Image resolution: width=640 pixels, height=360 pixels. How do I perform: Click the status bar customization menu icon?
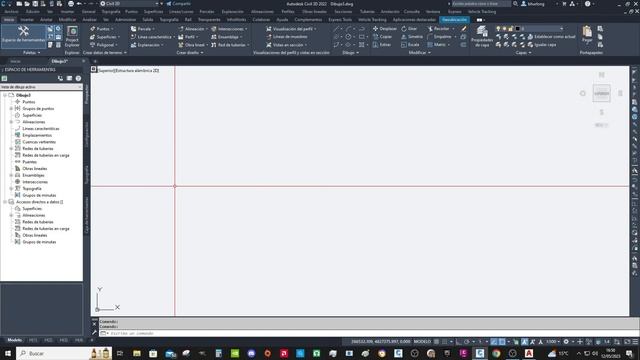pos(635,342)
